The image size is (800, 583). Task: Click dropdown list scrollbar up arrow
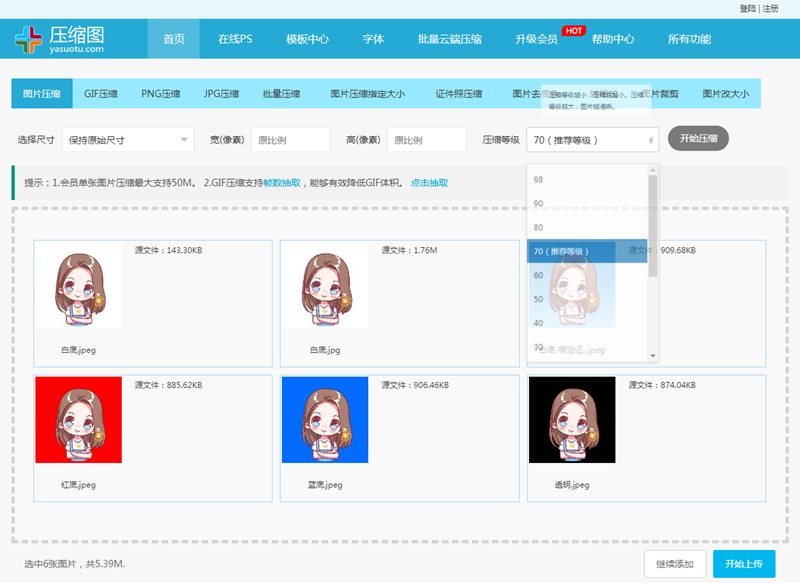point(653,170)
